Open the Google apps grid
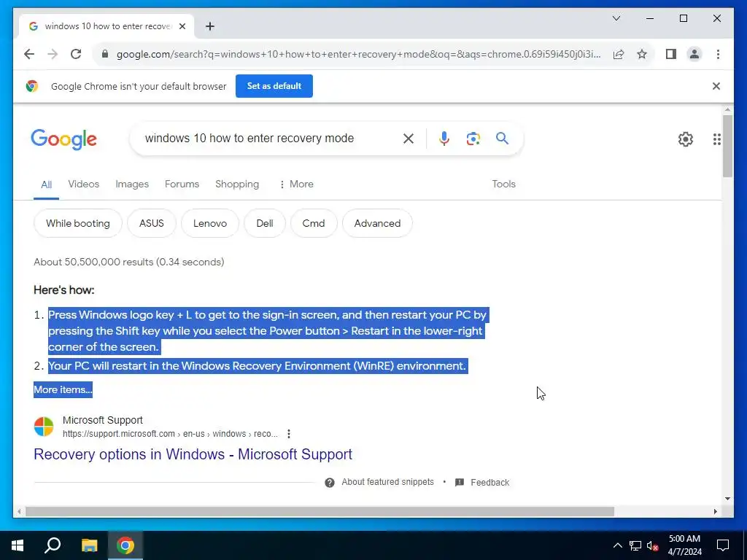 [717, 139]
